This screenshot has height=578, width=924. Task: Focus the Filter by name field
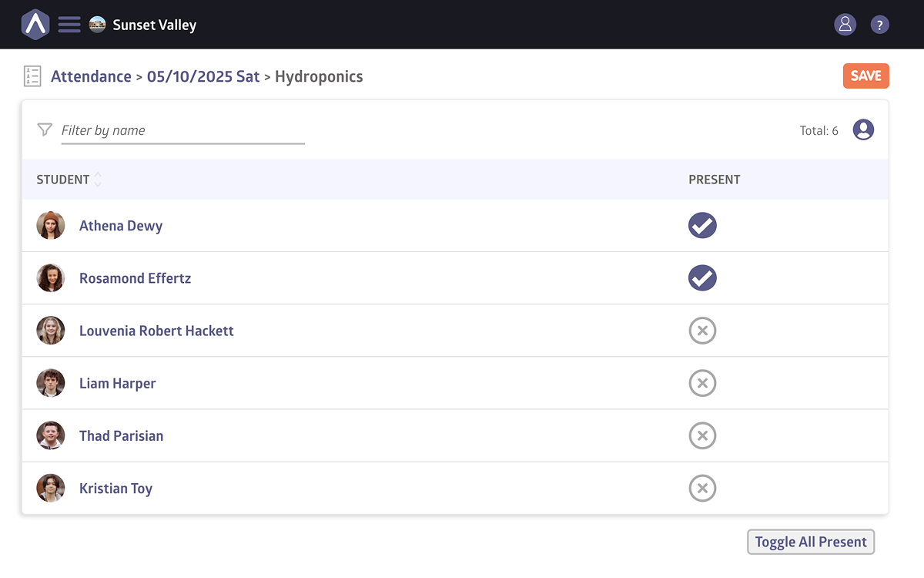pyautogui.click(x=182, y=130)
